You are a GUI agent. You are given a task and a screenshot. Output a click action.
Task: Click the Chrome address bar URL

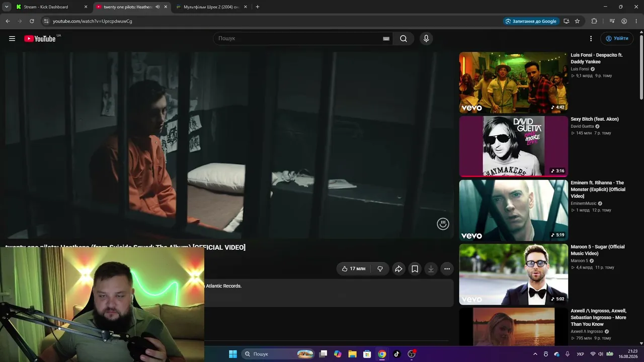(x=93, y=21)
